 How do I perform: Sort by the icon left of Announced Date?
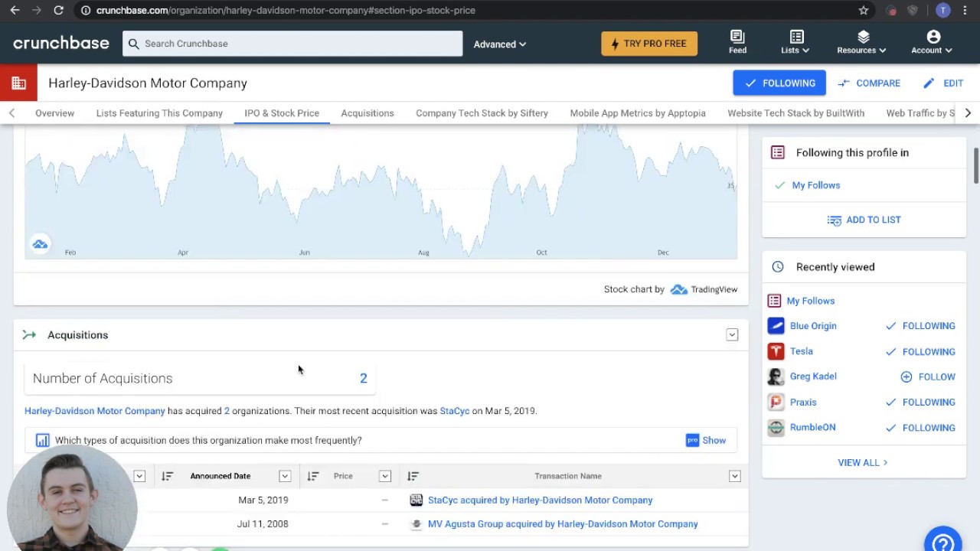(167, 476)
